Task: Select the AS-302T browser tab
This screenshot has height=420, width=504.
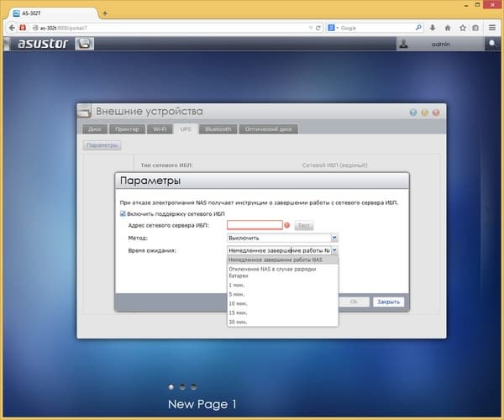Action: (x=53, y=13)
